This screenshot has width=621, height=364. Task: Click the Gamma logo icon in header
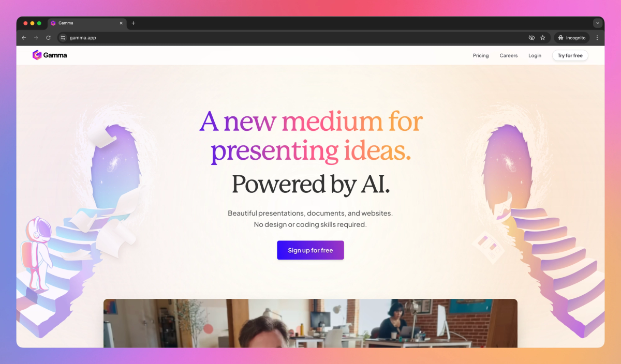[x=37, y=55]
